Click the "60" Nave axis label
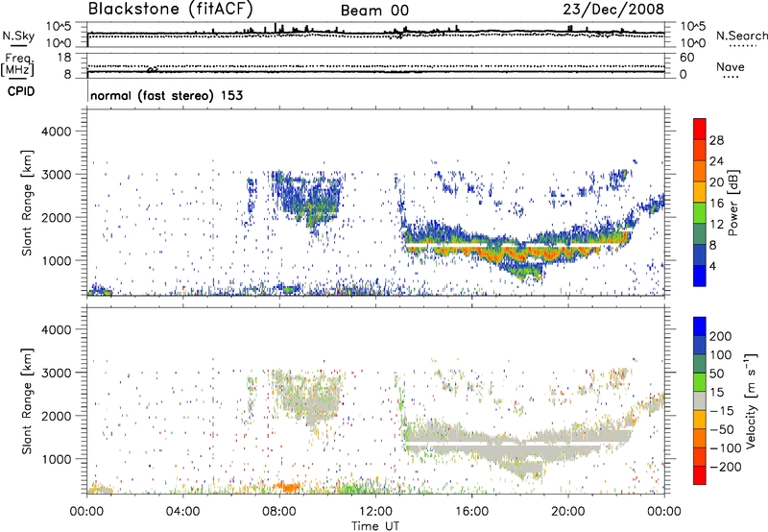The width and height of the screenshot is (768, 532). 686,58
